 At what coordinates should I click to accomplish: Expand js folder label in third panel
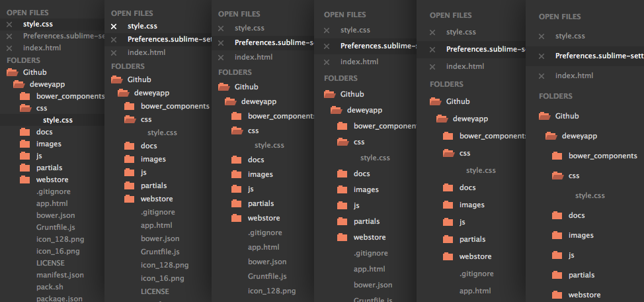(x=251, y=189)
